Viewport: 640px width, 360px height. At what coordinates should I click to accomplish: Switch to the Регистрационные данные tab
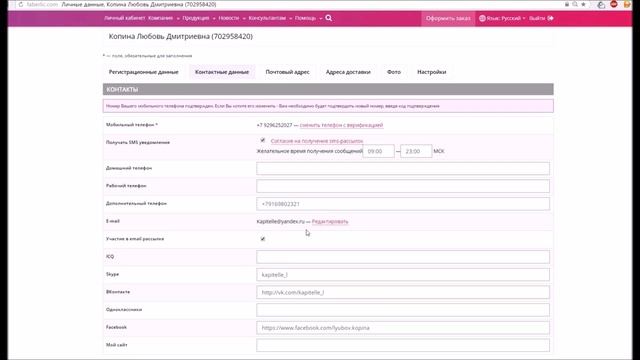pyautogui.click(x=144, y=72)
